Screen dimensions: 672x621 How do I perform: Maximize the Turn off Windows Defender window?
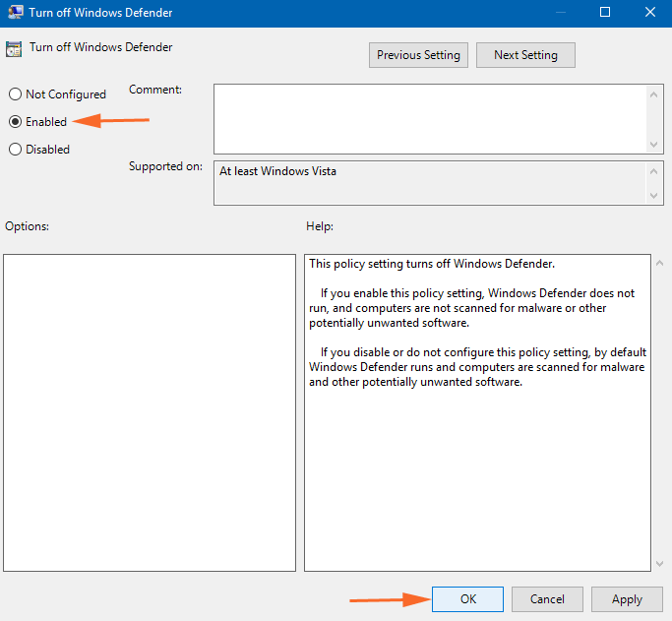tap(605, 12)
